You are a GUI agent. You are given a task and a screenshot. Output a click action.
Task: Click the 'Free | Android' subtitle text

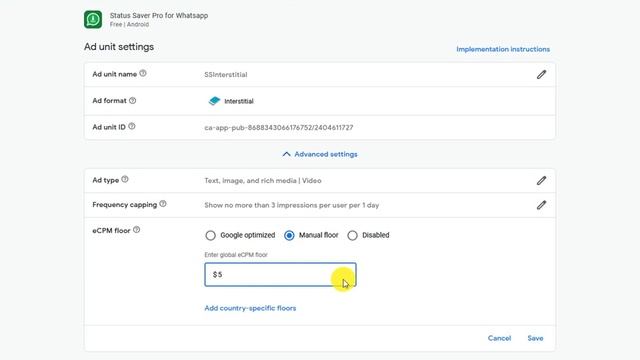(129, 24)
